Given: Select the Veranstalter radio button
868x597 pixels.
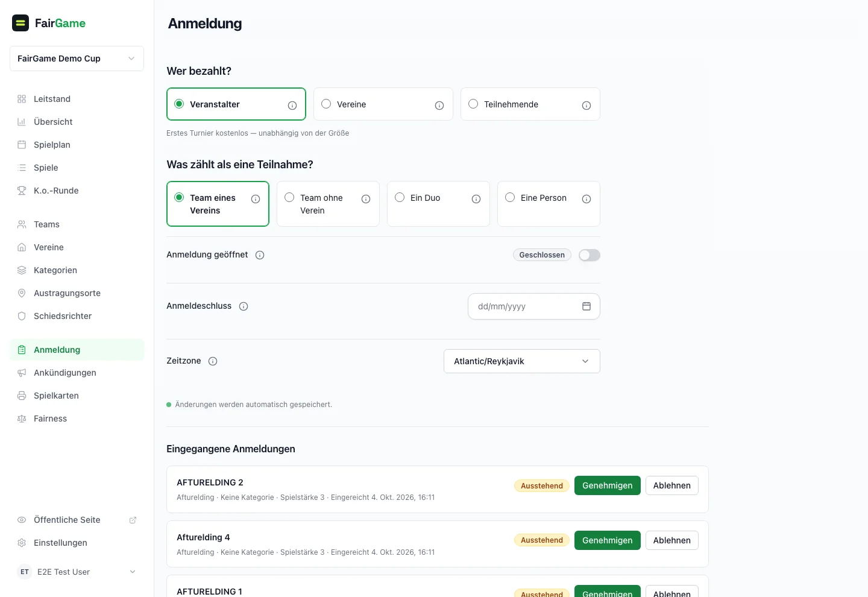Looking at the screenshot, I should coord(179,104).
